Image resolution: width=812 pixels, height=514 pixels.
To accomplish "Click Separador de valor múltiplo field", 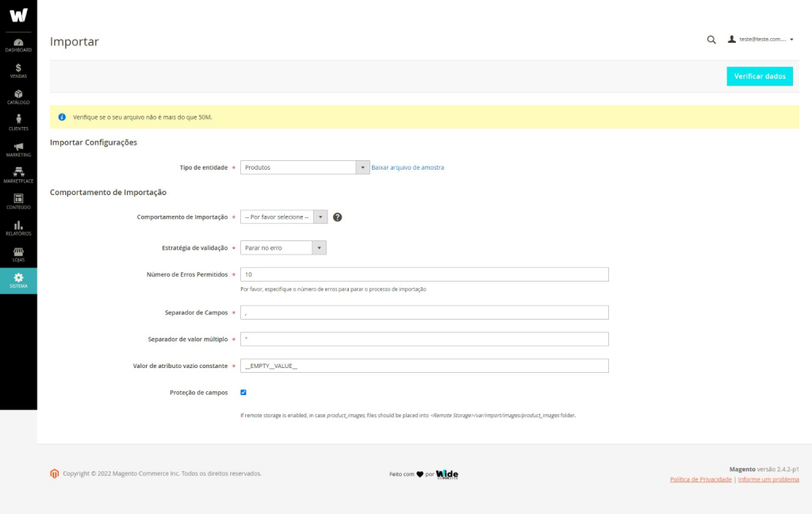I will tap(424, 339).
